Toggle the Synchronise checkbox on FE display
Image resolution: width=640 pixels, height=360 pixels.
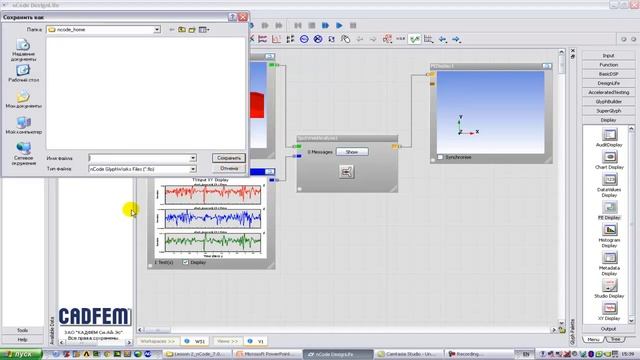440,157
